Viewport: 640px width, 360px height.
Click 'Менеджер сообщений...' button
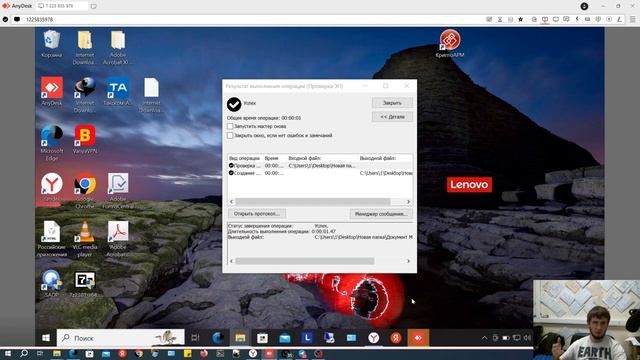pos(381,213)
